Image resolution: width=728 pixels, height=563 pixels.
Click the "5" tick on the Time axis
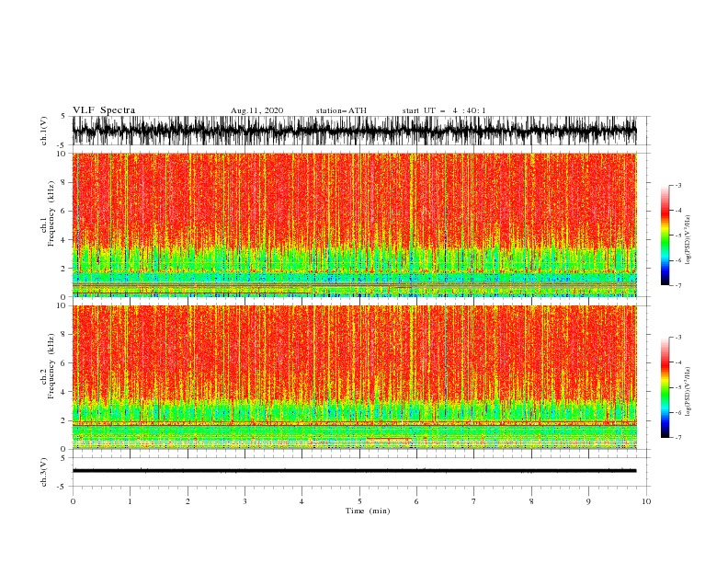tap(359, 501)
